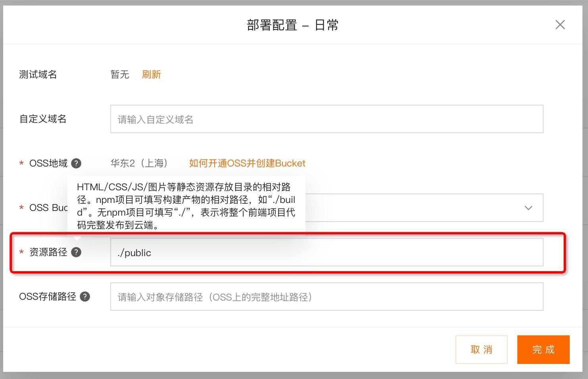Collapse the visible tooltip by clicking elsewhere
The height and width of the screenshot is (379, 588).
tap(397, 79)
